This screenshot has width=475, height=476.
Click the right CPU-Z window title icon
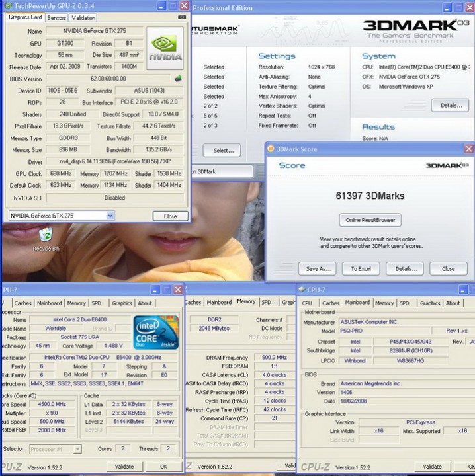(302, 290)
